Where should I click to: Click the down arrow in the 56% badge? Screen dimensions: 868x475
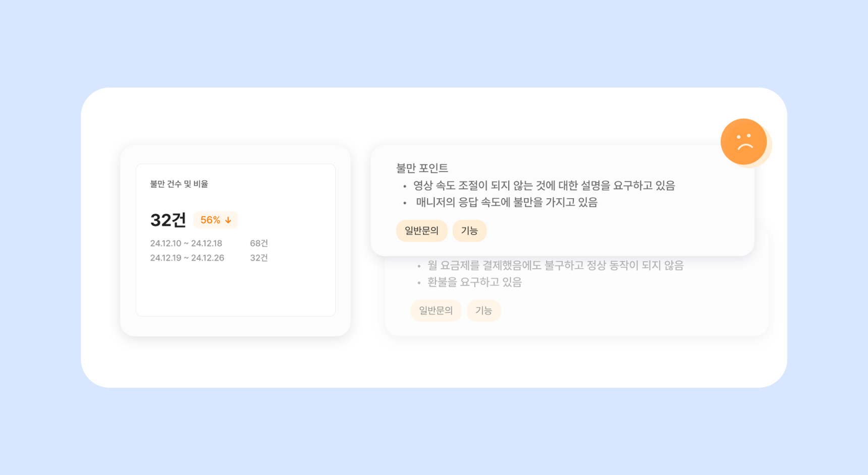(x=228, y=220)
